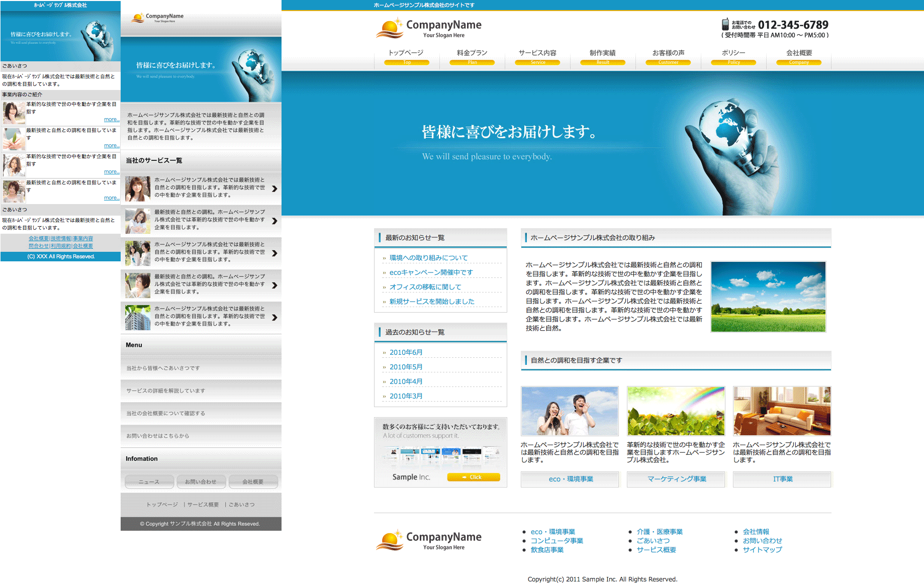Click the CompanyName logo in the footer
924x585 pixels.
coord(429,540)
